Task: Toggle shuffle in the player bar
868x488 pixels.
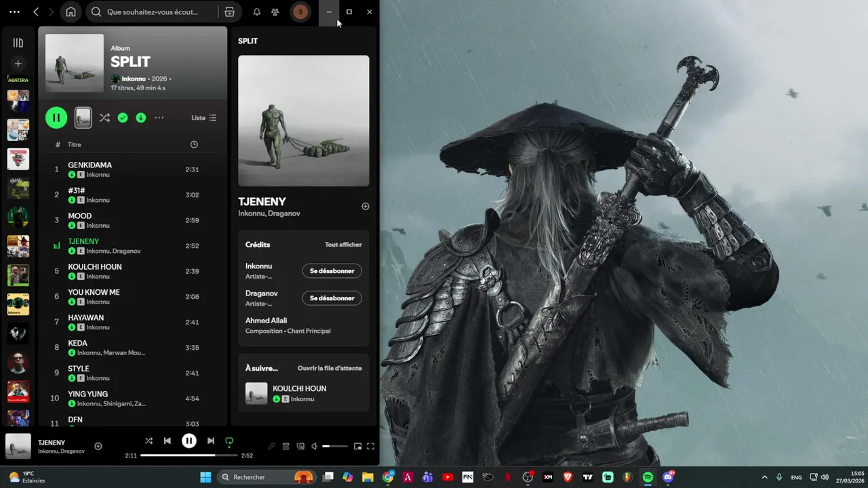Action: [149, 441]
